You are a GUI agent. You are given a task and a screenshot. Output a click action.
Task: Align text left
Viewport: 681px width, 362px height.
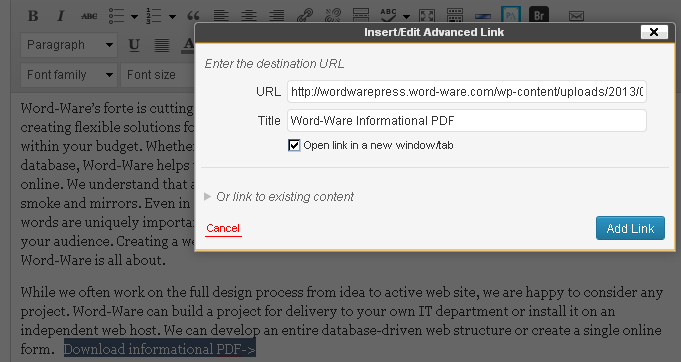[221, 16]
